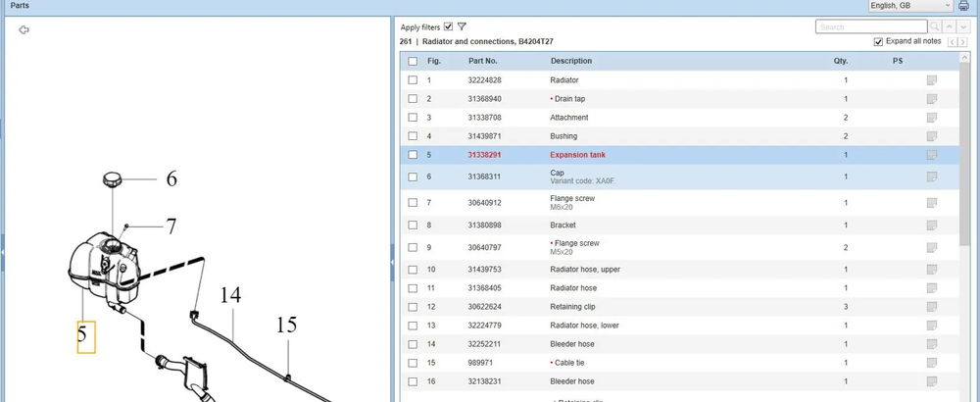Screen dimensions: 980x402
Task: Open the note icon for Expansion tank row
Action: point(931,155)
